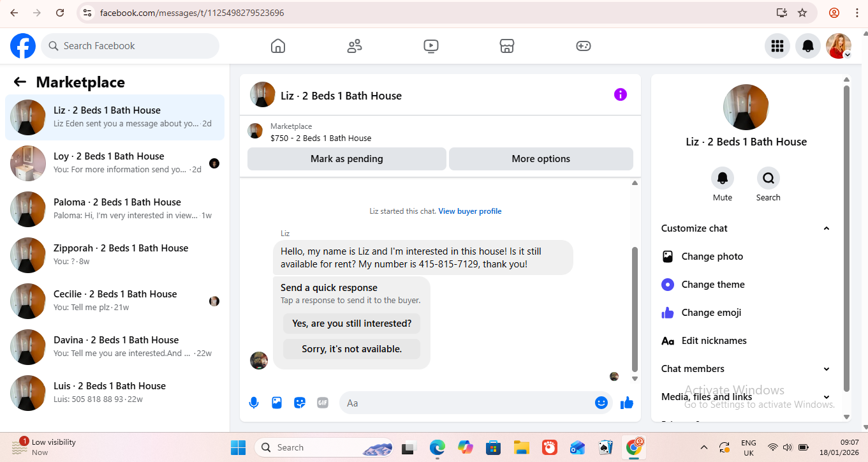Open the emoji picker smiley icon
Screen dimensions: 868x462
601,403
